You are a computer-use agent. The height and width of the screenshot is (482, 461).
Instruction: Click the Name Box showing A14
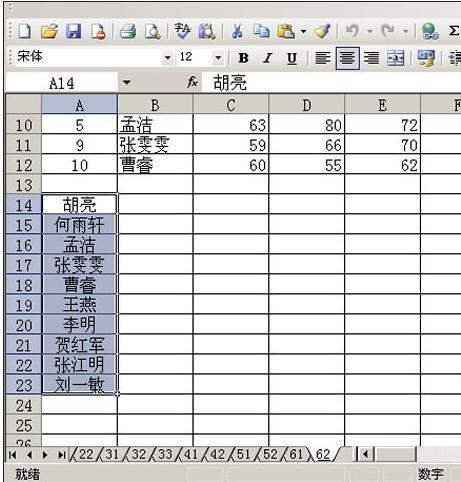(x=62, y=82)
